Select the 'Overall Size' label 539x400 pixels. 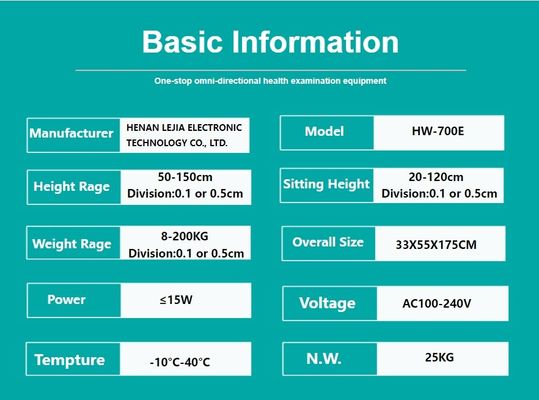(x=328, y=242)
